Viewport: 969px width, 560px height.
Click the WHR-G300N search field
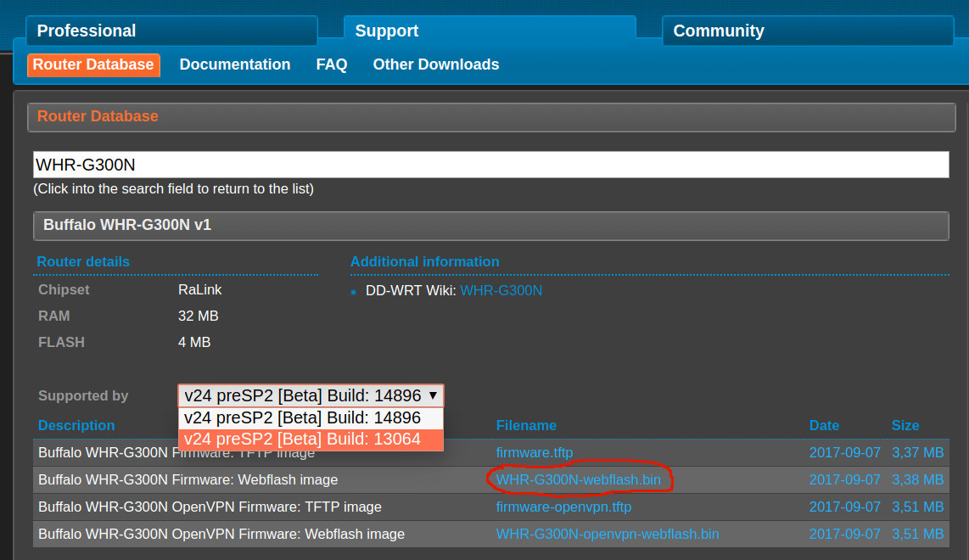pyautogui.click(x=490, y=165)
